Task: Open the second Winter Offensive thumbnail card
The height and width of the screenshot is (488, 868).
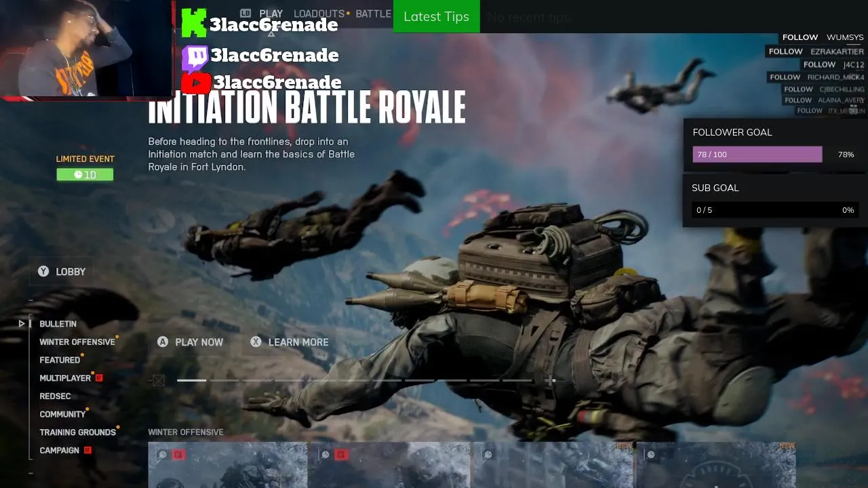Action: (x=389, y=465)
